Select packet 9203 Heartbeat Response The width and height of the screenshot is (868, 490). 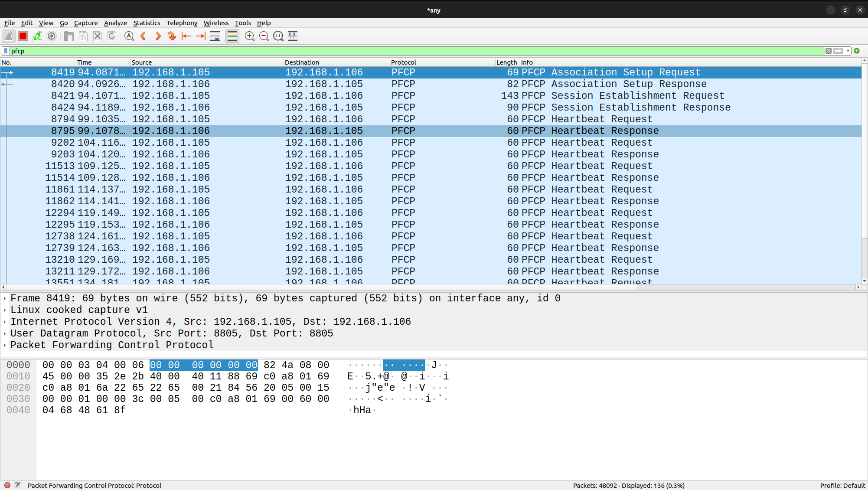tap(431, 154)
